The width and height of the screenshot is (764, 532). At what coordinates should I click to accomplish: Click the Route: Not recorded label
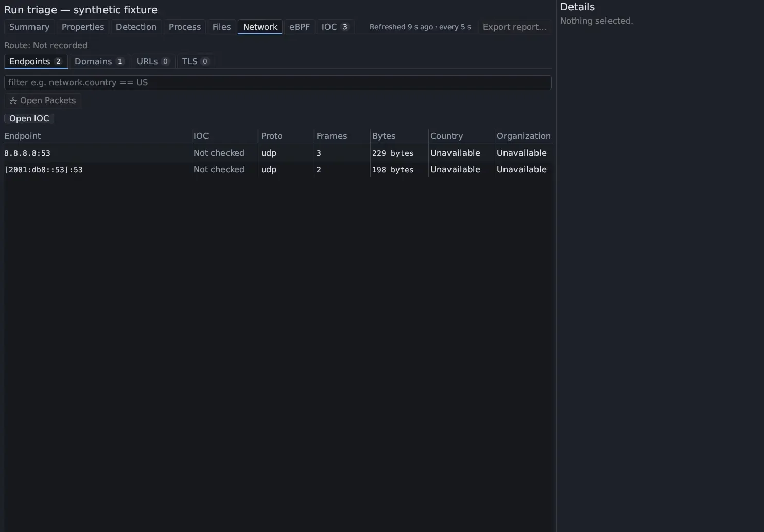point(46,45)
